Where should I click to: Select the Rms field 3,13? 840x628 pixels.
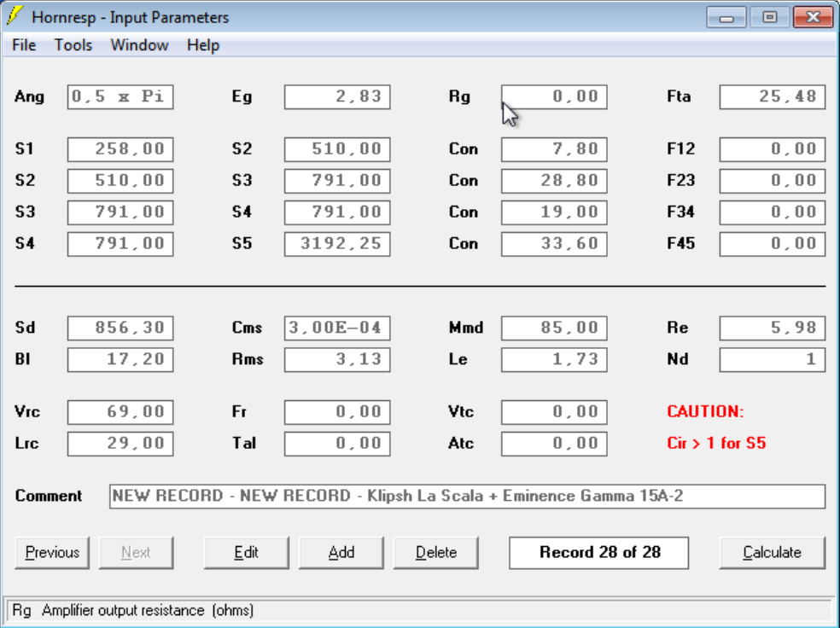pos(337,359)
